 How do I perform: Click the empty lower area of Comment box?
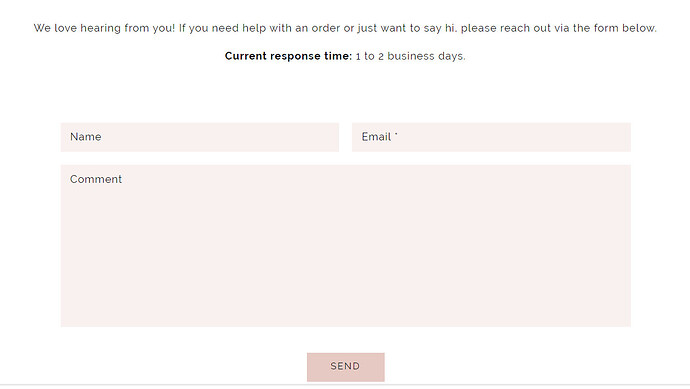pos(346,282)
